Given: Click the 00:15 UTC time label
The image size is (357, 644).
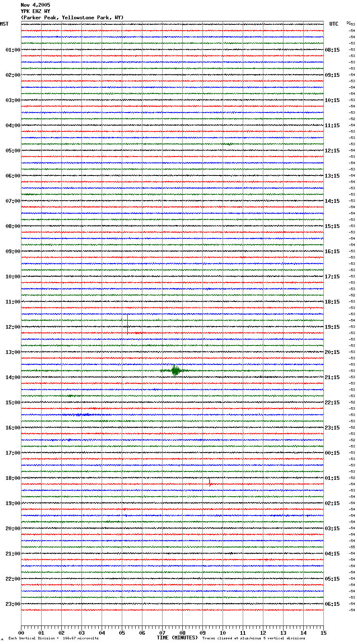Looking at the screenshot, I should pyautogui.click(x=332, y=453).
